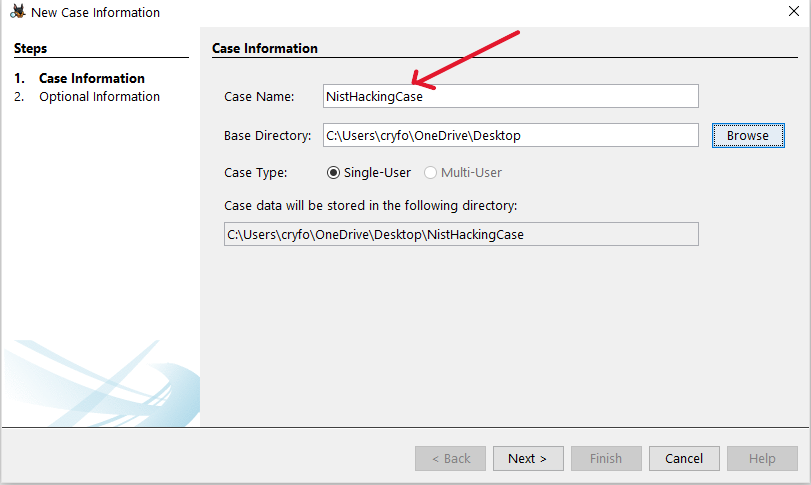Click the "Case Type:" label

[255, 172]
